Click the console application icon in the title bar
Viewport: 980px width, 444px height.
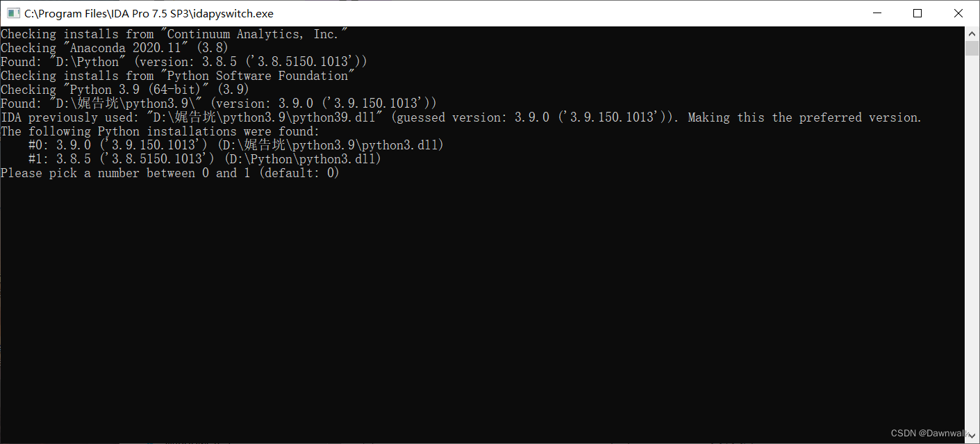tap(13, 13)
